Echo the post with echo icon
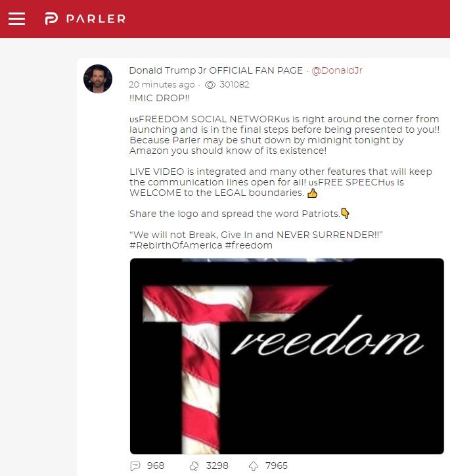Image resolution: width=450 pixels, height=476 pixels. coord(194,465)
